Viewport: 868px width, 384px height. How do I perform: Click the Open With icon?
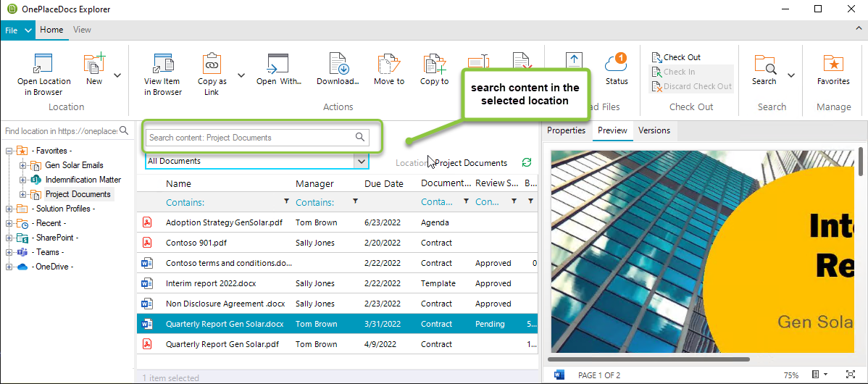278,63
